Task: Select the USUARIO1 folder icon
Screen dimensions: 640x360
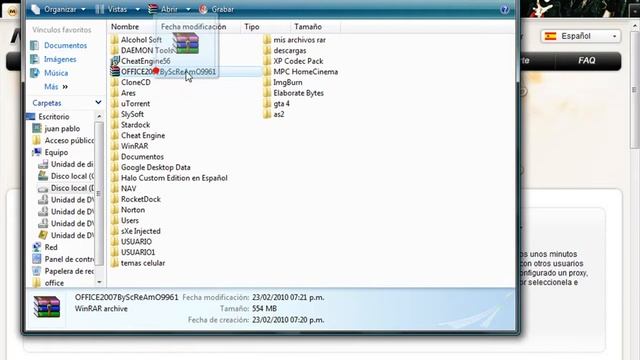Action: click(x=115, y=252)
